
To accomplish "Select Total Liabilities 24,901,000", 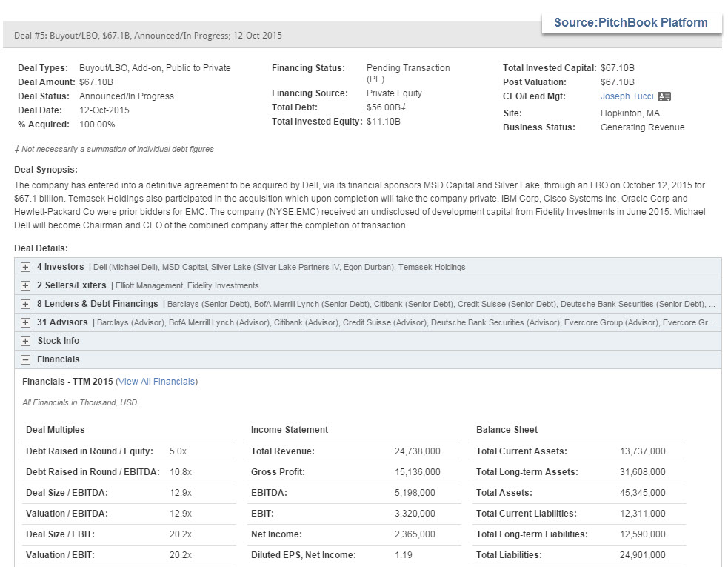I will (643, 555).
